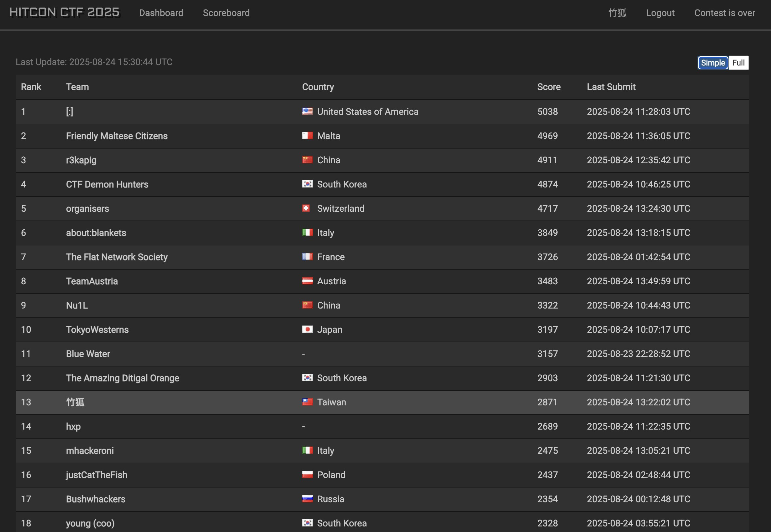
Task: Click score 2328 for young (coo)
Action: [547, 523]
